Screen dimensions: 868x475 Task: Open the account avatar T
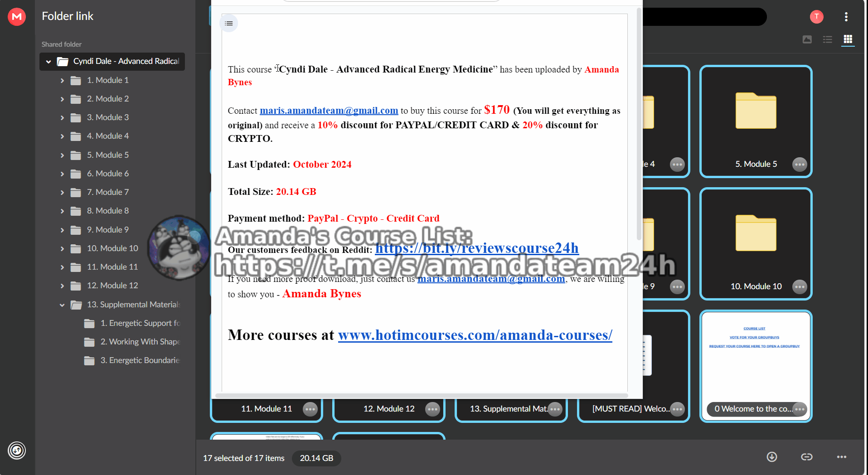coord(816,17)
